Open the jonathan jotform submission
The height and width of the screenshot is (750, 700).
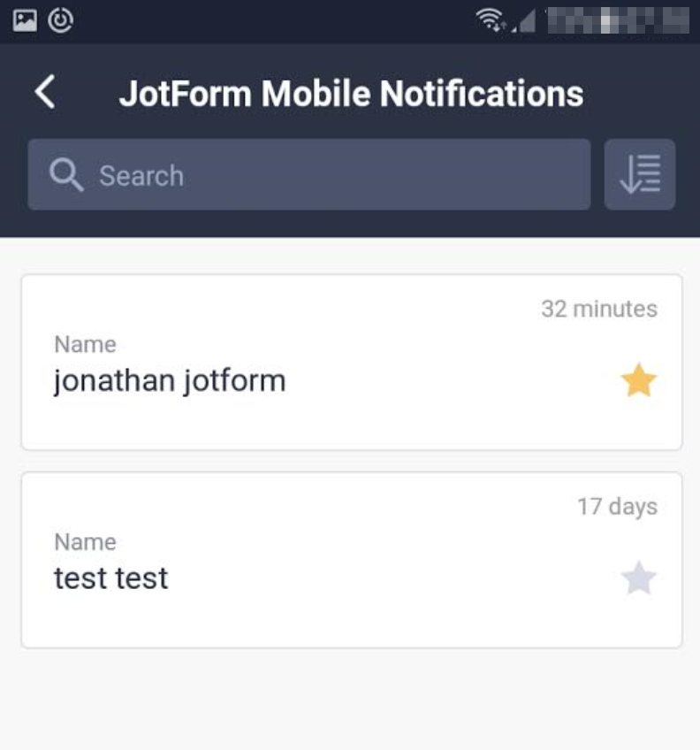tap(170, 381)
